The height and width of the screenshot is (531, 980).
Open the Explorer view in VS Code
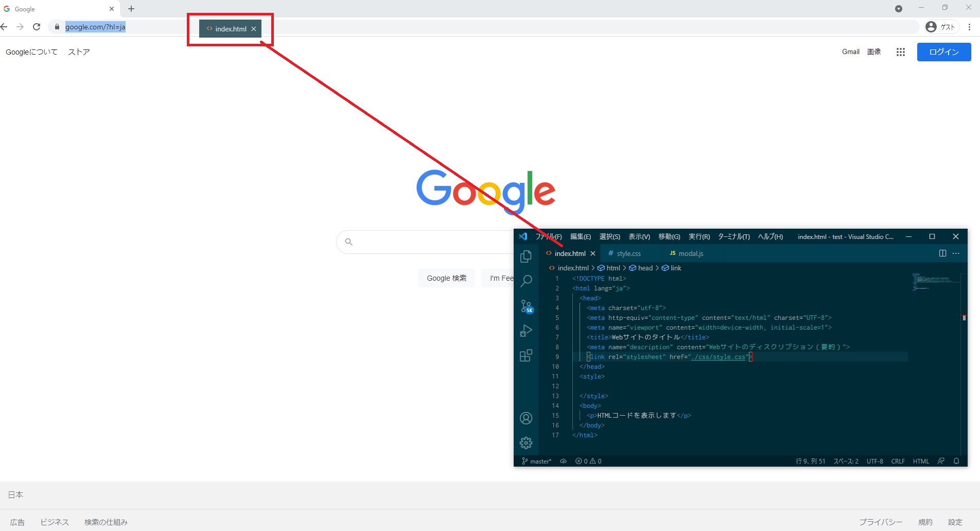pos(526,256)
